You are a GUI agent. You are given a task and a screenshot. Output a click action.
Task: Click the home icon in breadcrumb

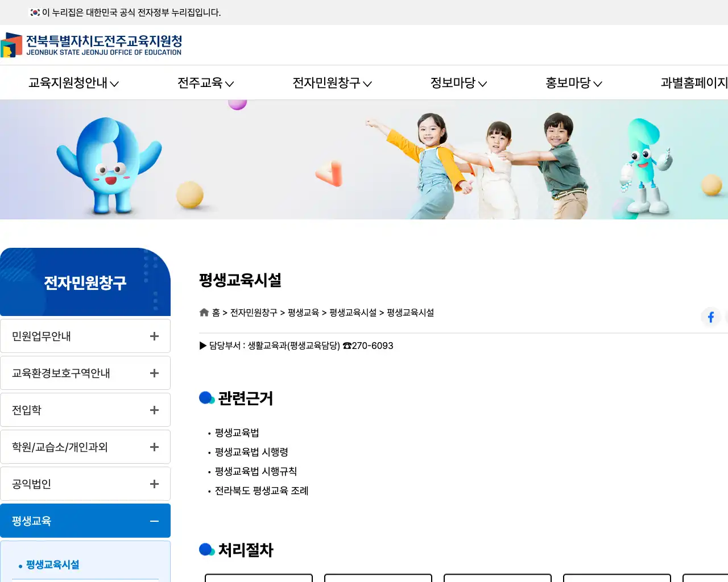click(204, 313)
